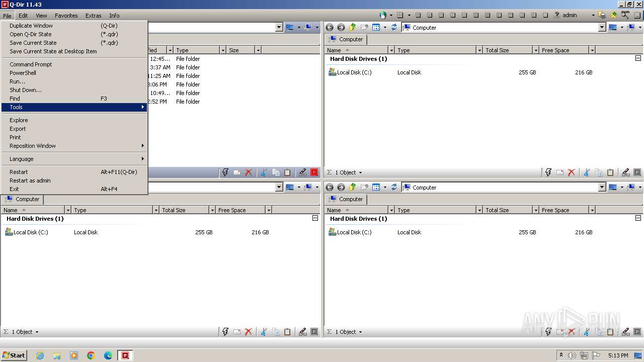Delete with red X in top-right pane toolbar
644x362 pixels.
click(572, 172)
